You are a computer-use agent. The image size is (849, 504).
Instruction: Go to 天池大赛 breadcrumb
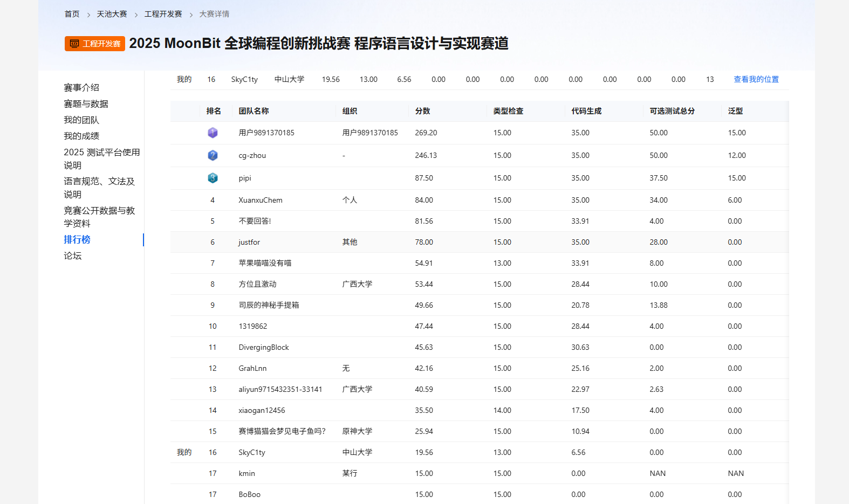(112, 14)
